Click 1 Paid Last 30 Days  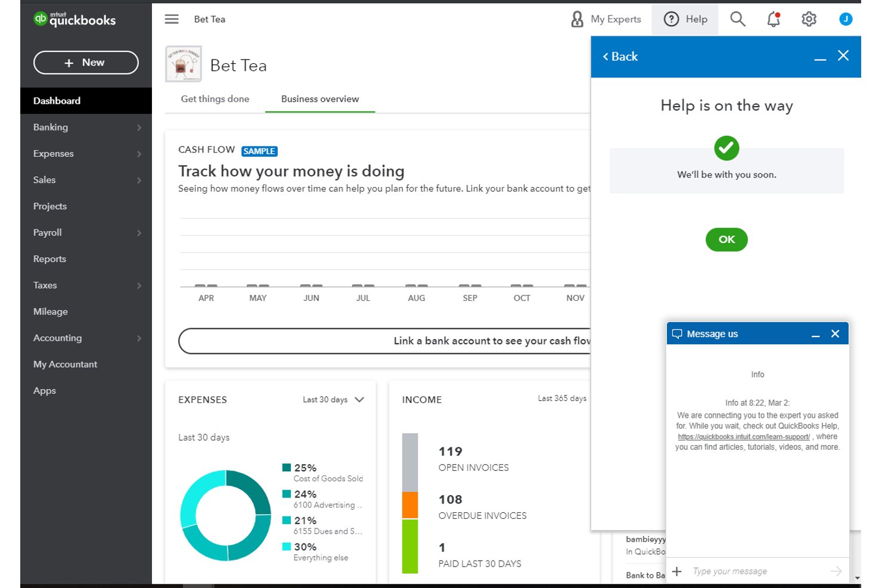[x=480, y=555]
